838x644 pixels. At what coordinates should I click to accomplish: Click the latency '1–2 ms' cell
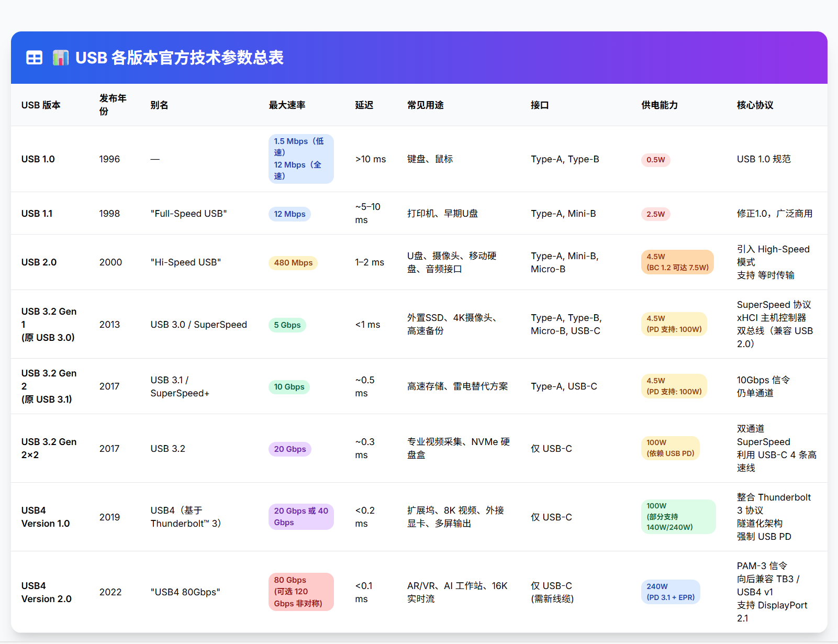pos(370,262)
